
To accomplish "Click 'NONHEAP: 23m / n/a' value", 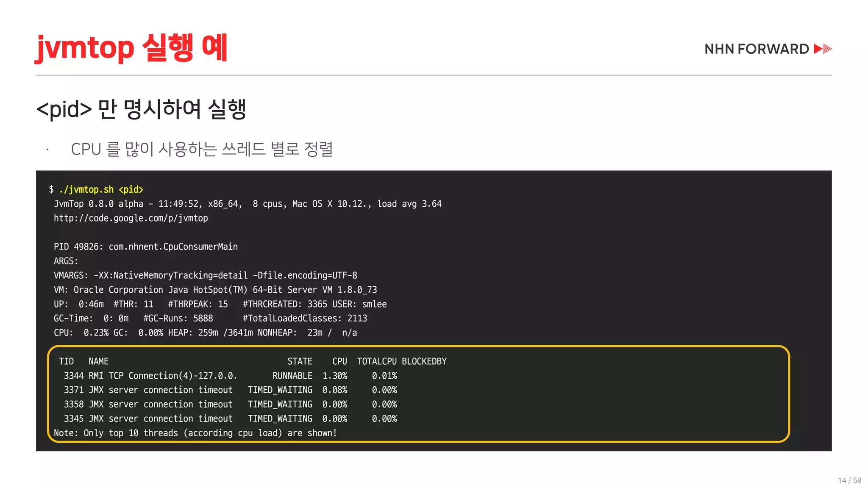I will [307, 333].
